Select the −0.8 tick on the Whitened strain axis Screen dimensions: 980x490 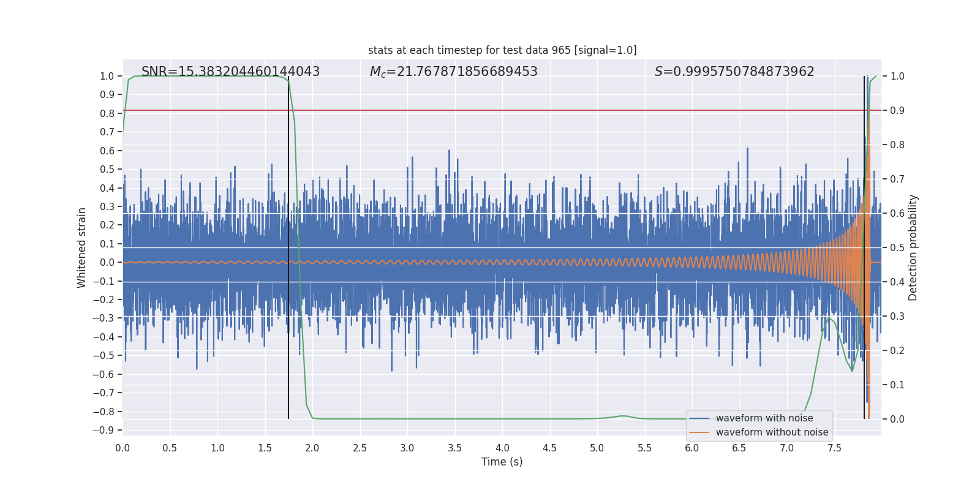coord(104,412)
